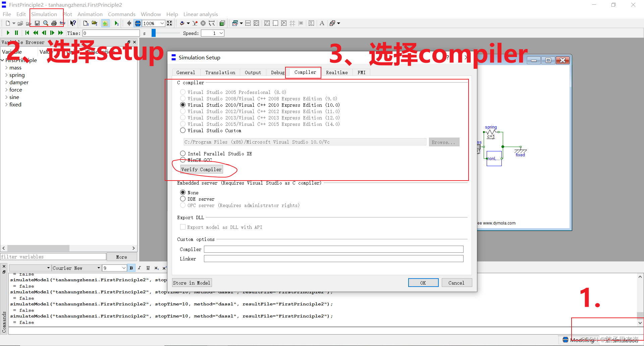Jump animation to start with rewind button
This screenshot has width=644, height=346.
pos(27,33)
